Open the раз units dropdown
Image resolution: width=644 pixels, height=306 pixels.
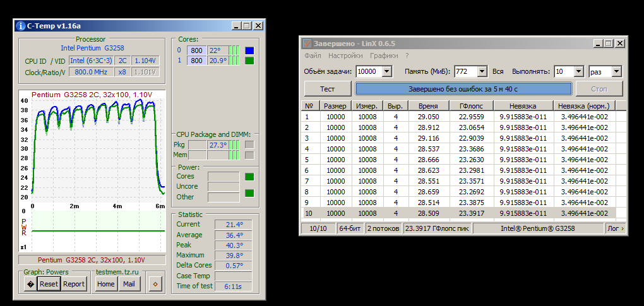(x=617, y=71)
